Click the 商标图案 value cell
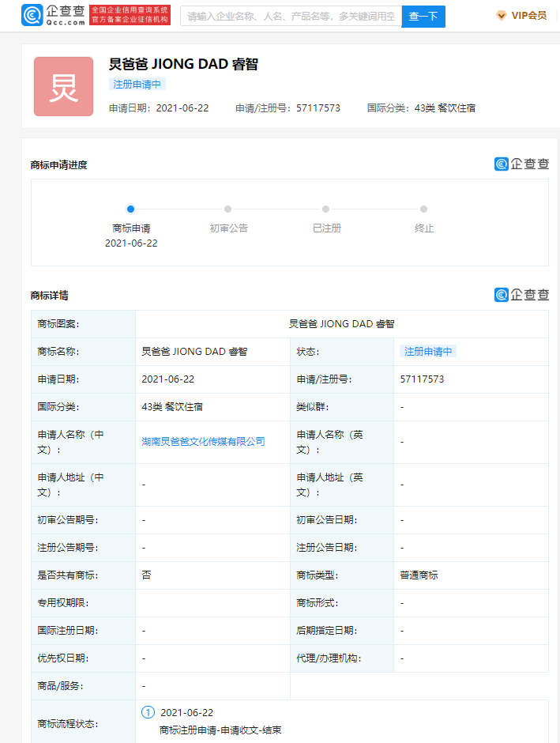Viewport: 560px width, 743px height. coord(342,324)
